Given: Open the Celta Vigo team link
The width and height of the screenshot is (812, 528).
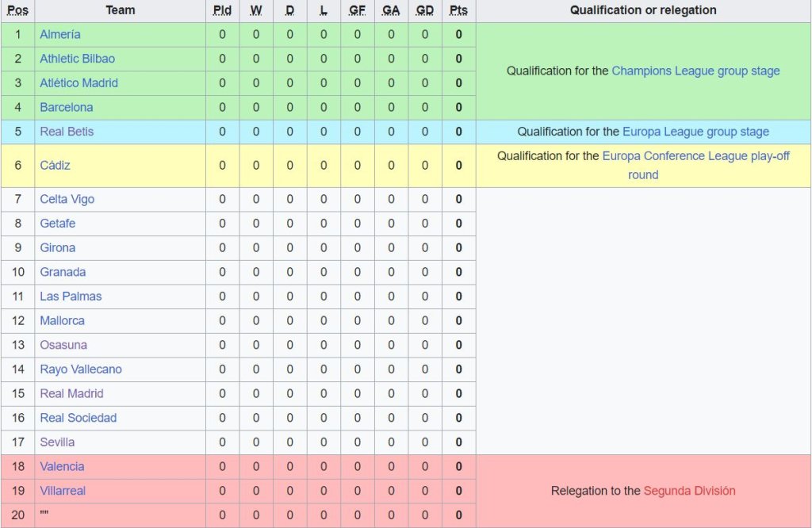Looking at the screenshot, I should 67,199.
